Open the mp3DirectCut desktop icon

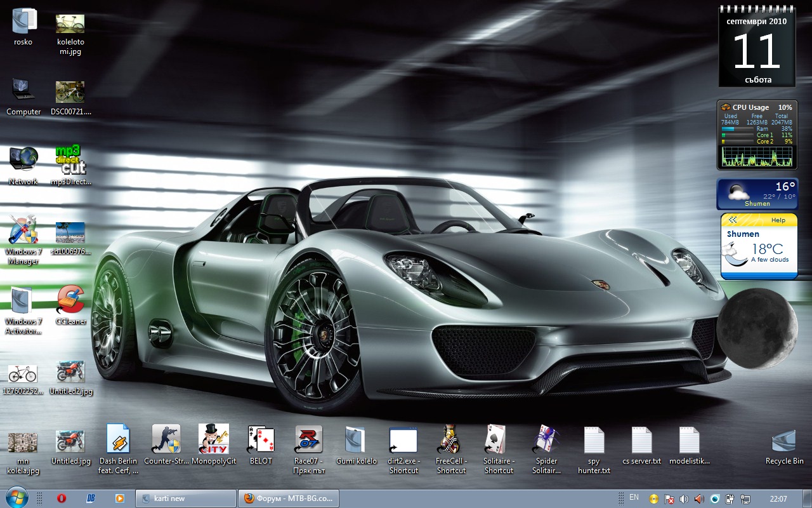point(71,160)
